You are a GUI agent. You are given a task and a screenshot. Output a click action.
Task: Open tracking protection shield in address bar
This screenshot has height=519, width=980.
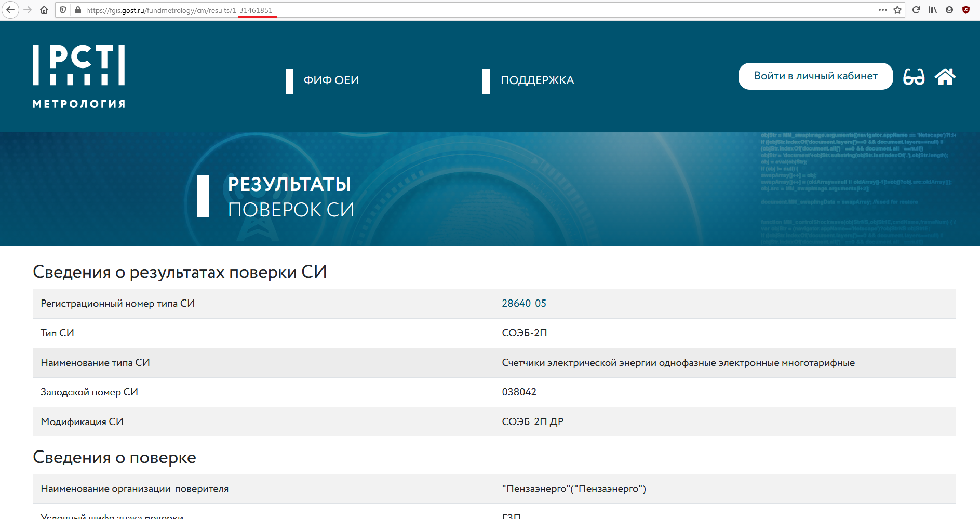(x=63, y=10)
